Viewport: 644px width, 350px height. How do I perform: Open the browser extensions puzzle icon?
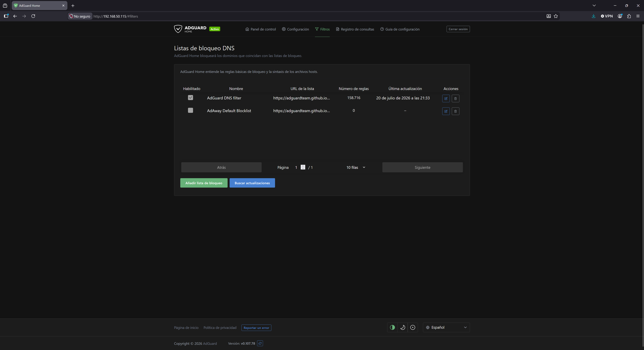pos(629,16)
